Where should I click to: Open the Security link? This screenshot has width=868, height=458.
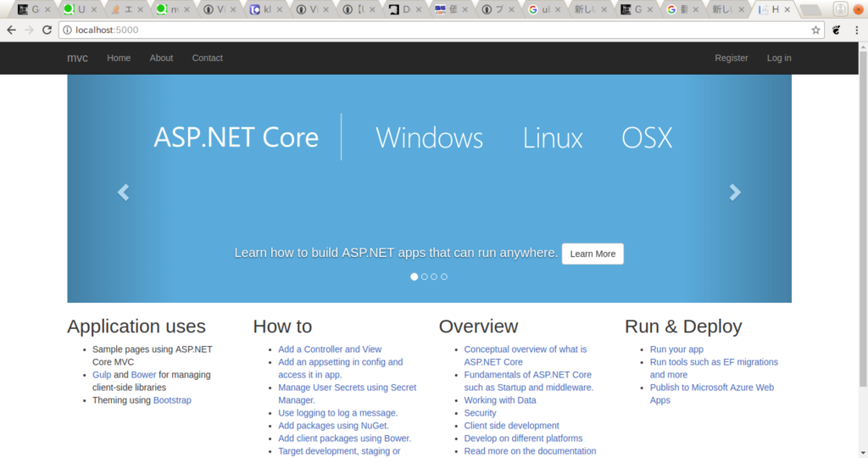(x=480, y=413)
